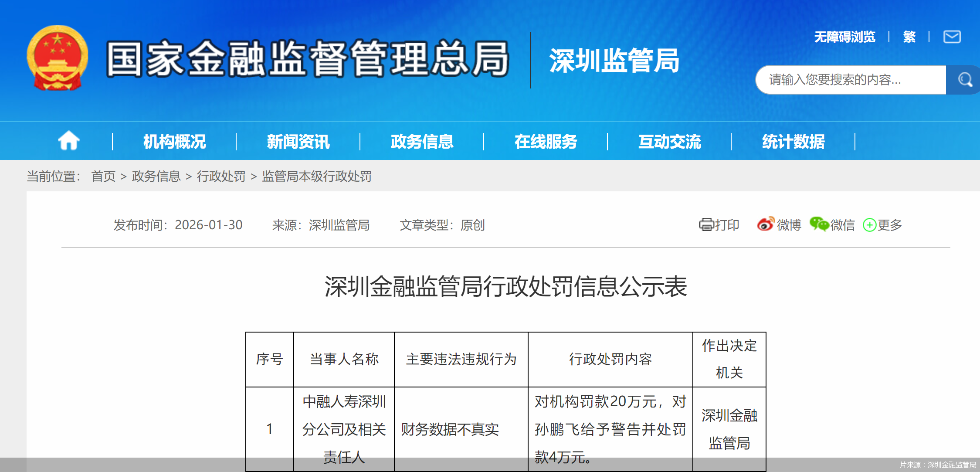Open the 机构概况 menu item
Screen dimensions: 980x472
coord(174,142)
